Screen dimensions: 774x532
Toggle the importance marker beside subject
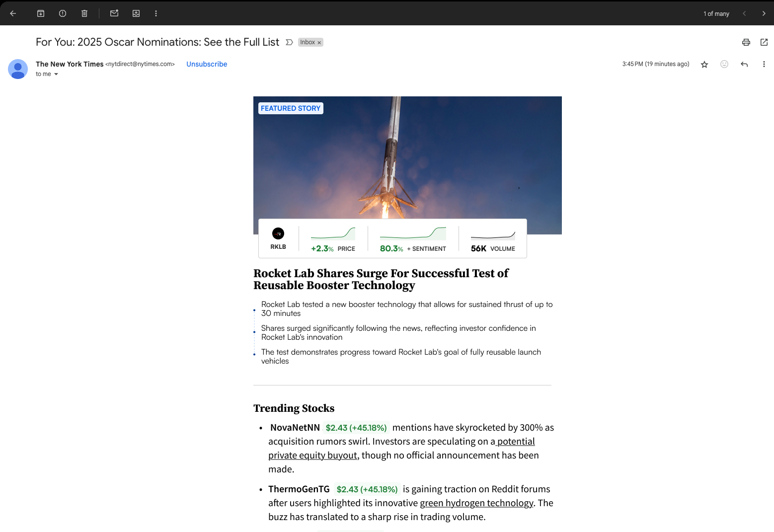point(289,42)
